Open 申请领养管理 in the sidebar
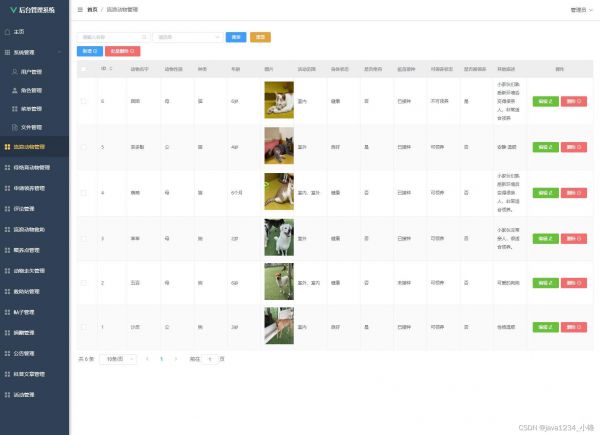 pos(29,188)
